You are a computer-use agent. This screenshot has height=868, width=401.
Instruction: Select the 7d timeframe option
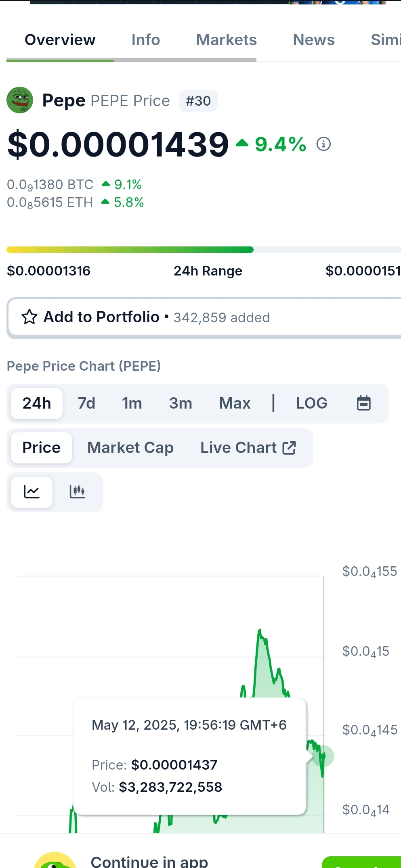pos(86,403)
